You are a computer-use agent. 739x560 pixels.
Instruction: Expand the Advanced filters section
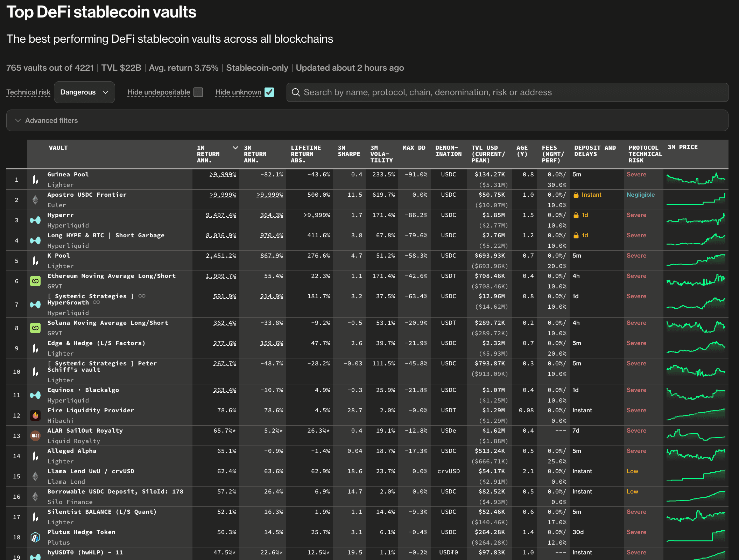pos(367,120)
